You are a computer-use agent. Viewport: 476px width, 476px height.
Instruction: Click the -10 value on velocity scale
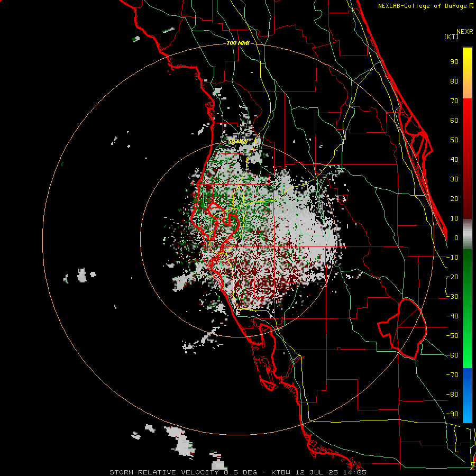coord(452,258)
